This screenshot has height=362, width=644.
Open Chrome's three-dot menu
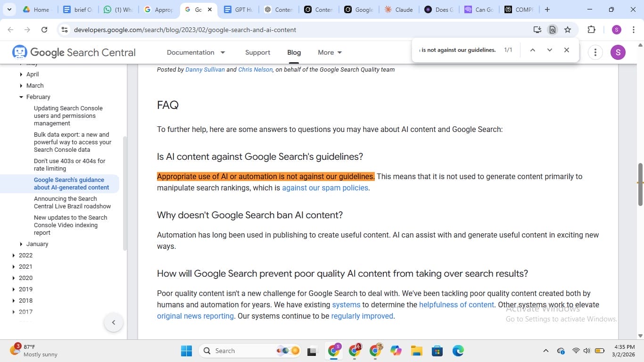634,29
